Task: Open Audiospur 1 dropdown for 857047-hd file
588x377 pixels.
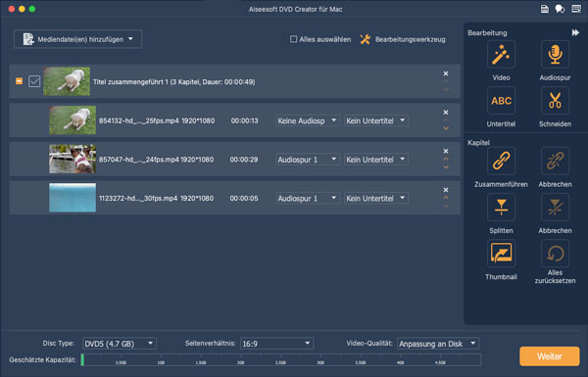Action: point(308,160)
